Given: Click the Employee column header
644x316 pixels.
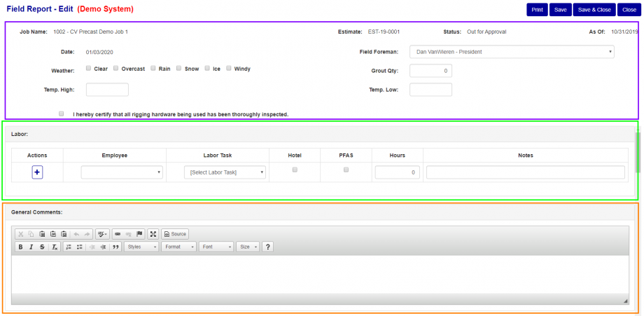Looking at the screenshot, I should coord(115,156).
